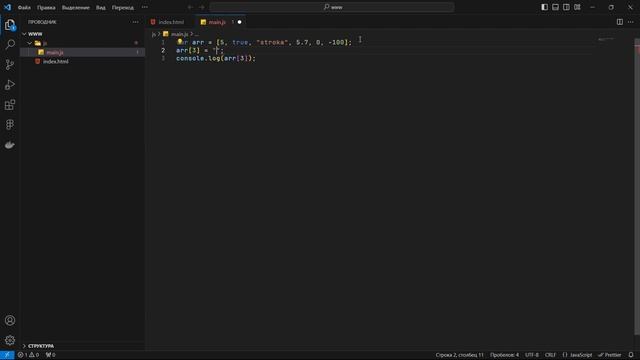This screenshot has width=640, height=360.
Task: Show errors and warnings count in status bar
Action: point(28,355)
